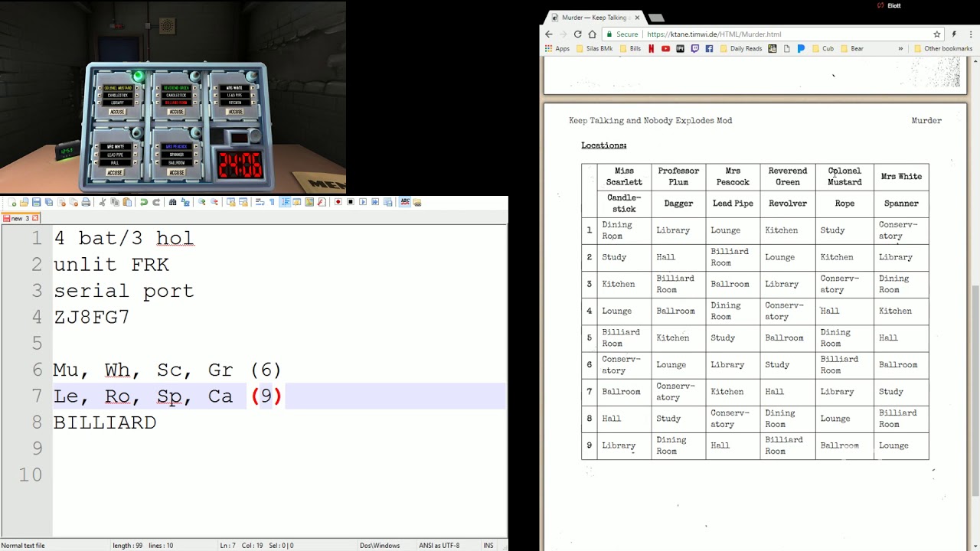Show hidden bookmarks with the chevron

[x=900, y=48]
